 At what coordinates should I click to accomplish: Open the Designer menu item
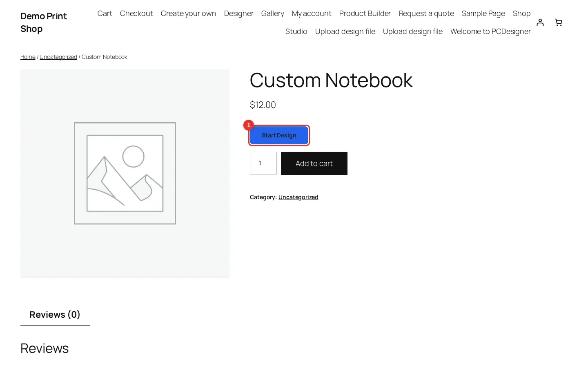(x=238, y=13)
